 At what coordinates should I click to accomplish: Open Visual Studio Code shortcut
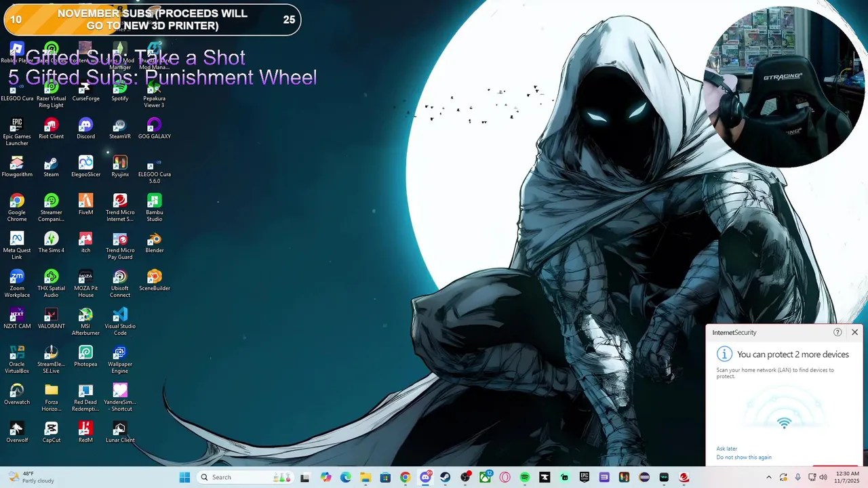pos(120,322)
